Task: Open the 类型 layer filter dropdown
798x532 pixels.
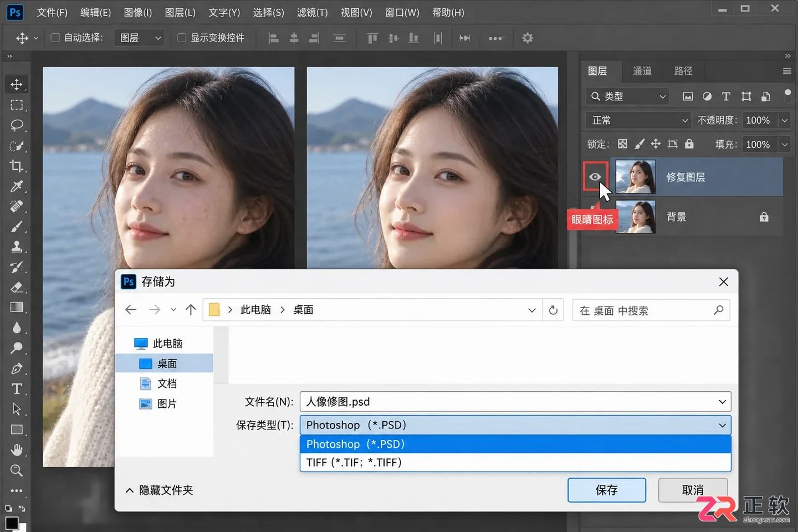Action: pos(627,96)
